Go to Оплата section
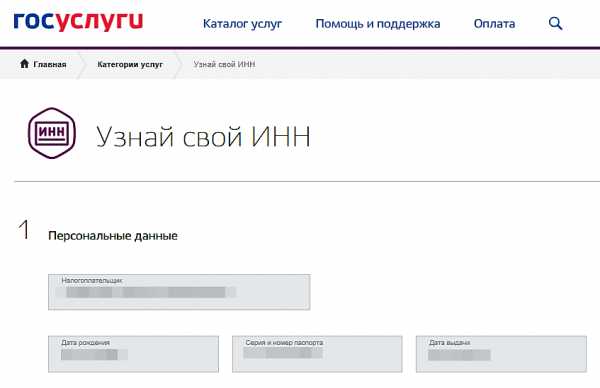The image size is (600, 388). click(x=494, y=24)
